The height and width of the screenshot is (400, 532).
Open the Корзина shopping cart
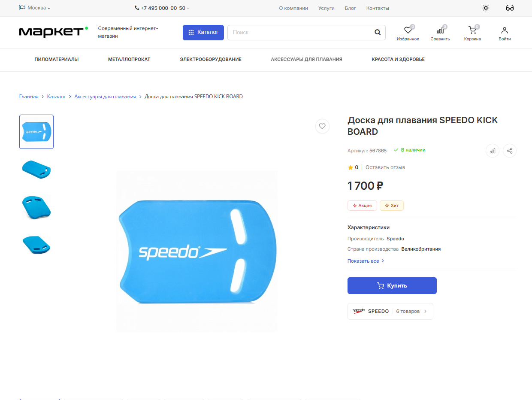pos(472,30)
